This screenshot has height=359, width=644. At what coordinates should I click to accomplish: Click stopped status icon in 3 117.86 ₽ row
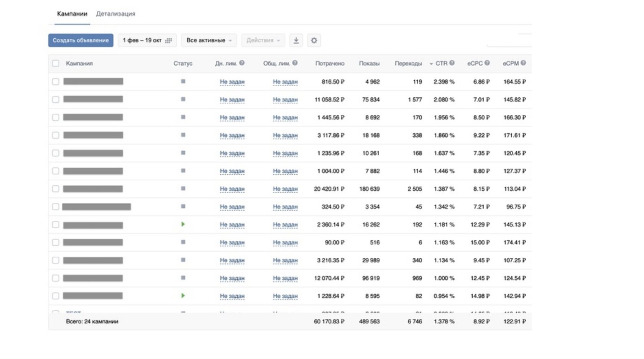(183, 135)
